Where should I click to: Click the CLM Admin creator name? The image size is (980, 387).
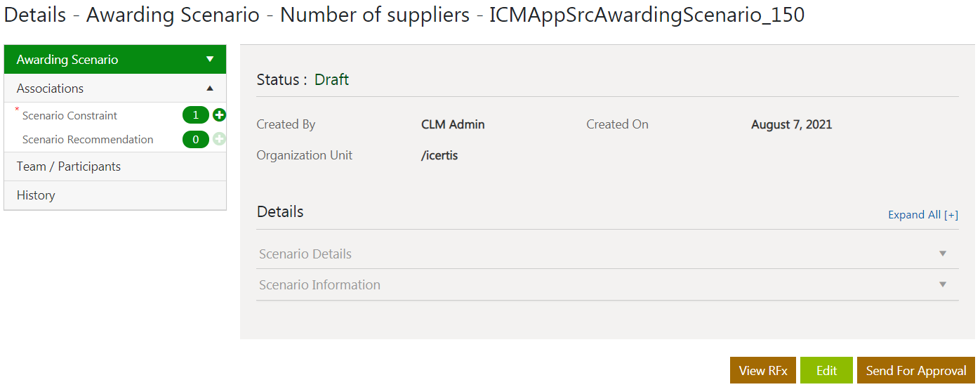(x=453, y=124)
